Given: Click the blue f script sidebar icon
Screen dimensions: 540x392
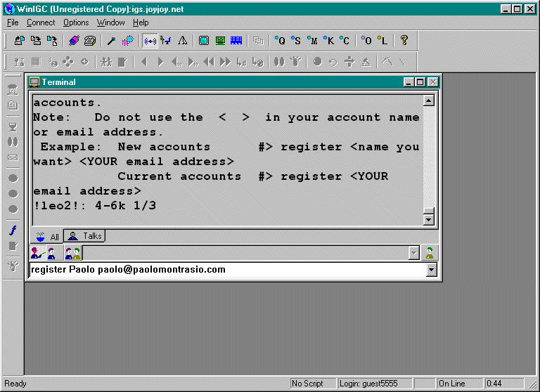Looking at the screenshot, I should 13,230.
